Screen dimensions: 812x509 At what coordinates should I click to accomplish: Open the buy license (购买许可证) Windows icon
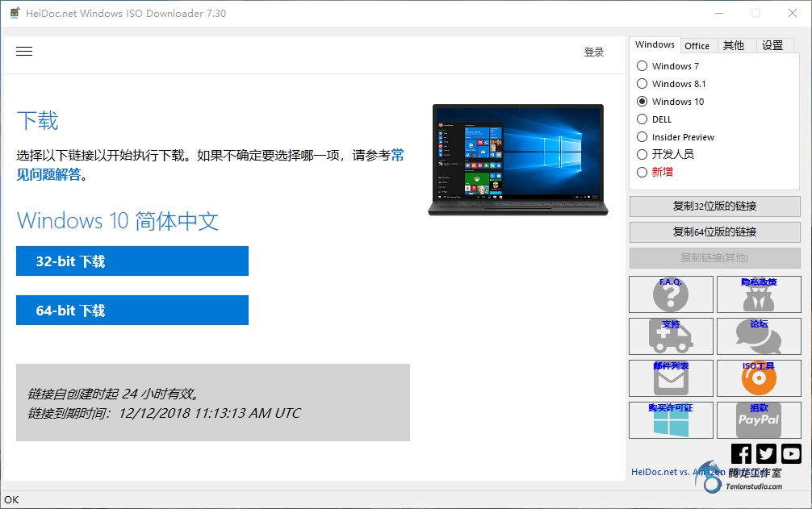(671, 420)
